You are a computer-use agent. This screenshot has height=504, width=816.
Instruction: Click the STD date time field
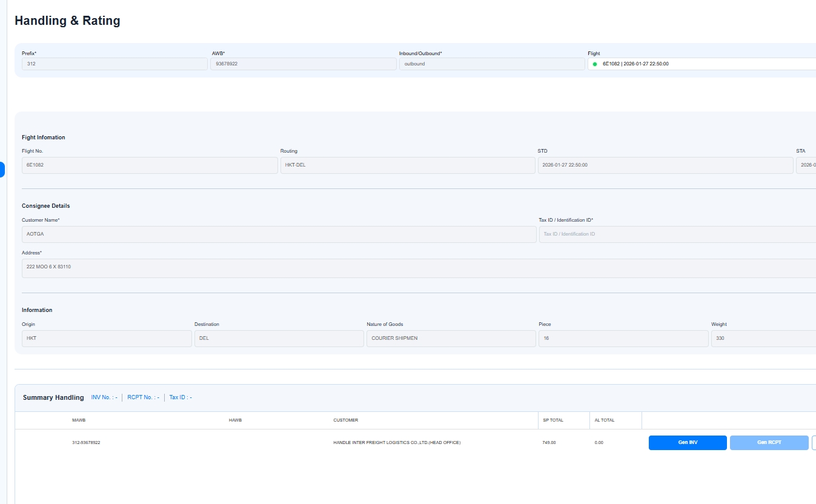pyautogui.click(x=665, y=165)
